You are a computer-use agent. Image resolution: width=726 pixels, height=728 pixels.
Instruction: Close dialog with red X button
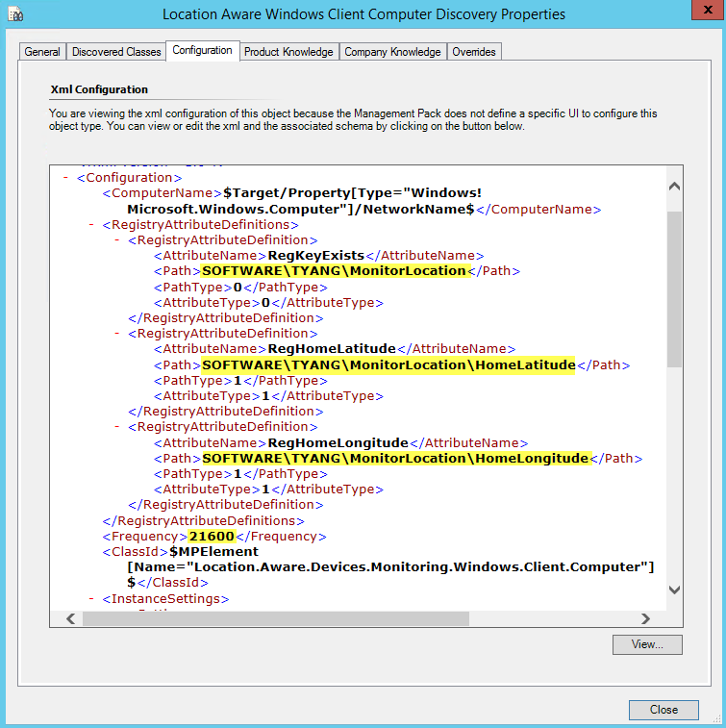tap(709, 10)
